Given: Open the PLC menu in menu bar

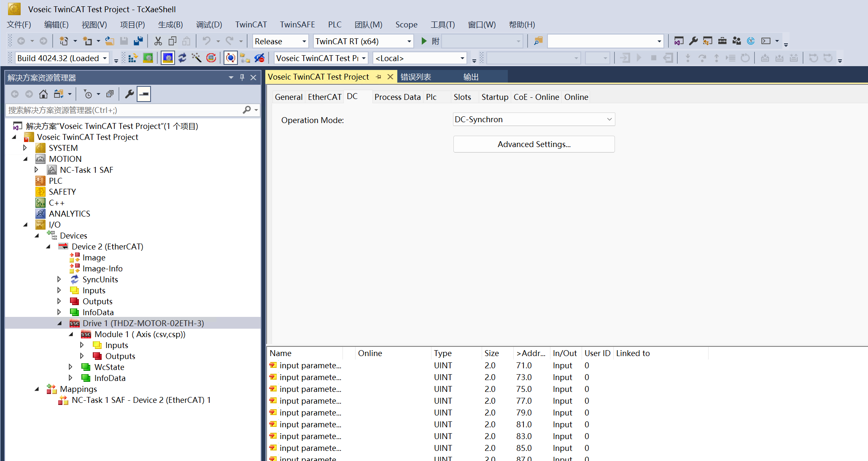Looking at the screenshot, I should tap(334, 24).
